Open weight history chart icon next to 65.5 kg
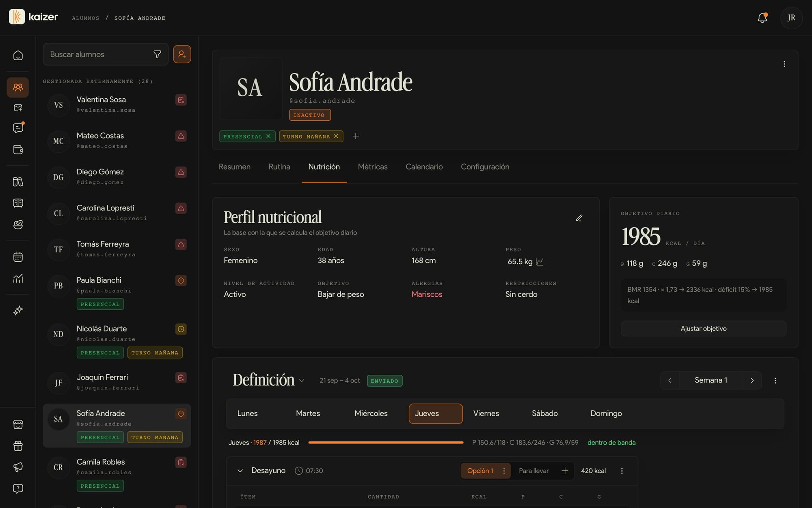The width and height of the screenshot is (812, 508). click(540, 262)
